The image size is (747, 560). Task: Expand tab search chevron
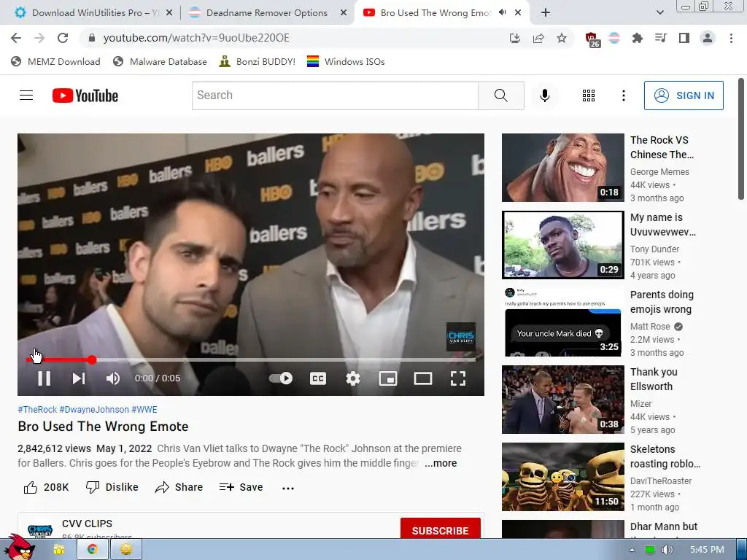pos(659,13)
